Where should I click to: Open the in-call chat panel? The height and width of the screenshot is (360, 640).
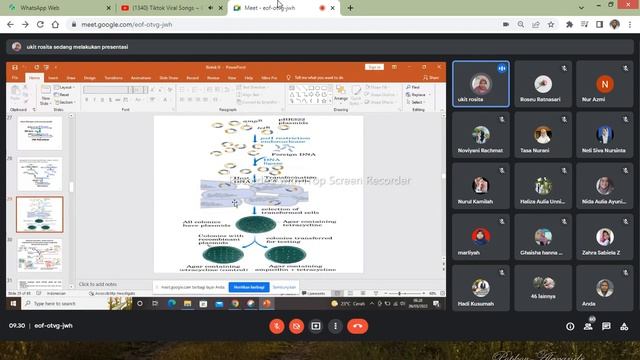point(606,326)
